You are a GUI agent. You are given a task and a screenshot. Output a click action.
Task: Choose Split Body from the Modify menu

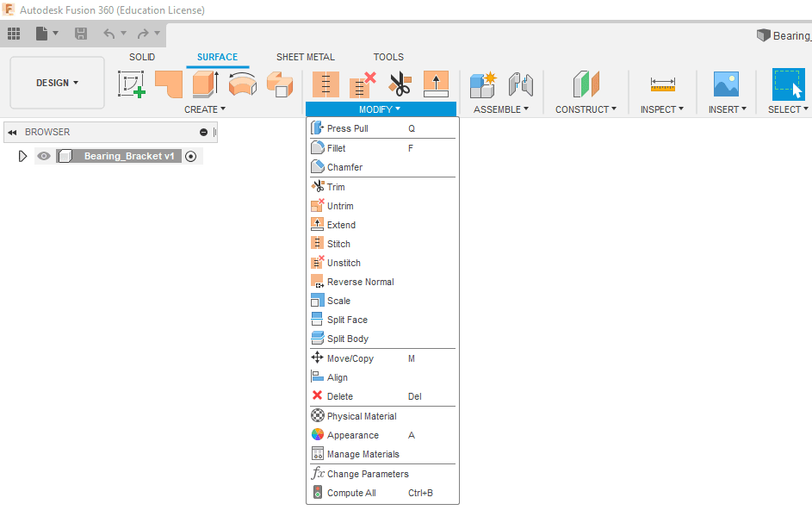coord(347,339)
